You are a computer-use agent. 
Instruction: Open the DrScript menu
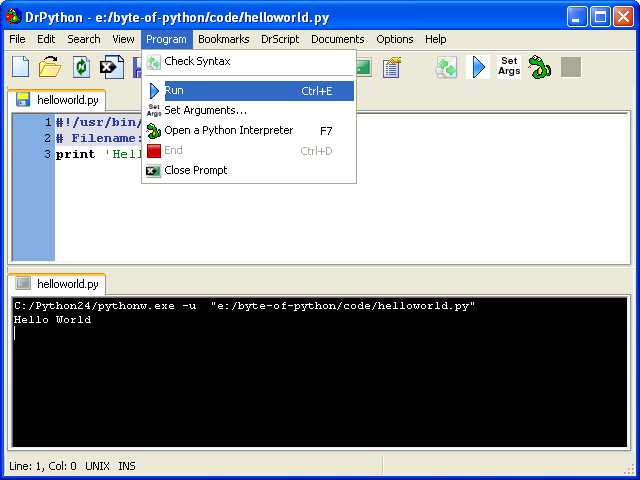(x=280, y=39)
